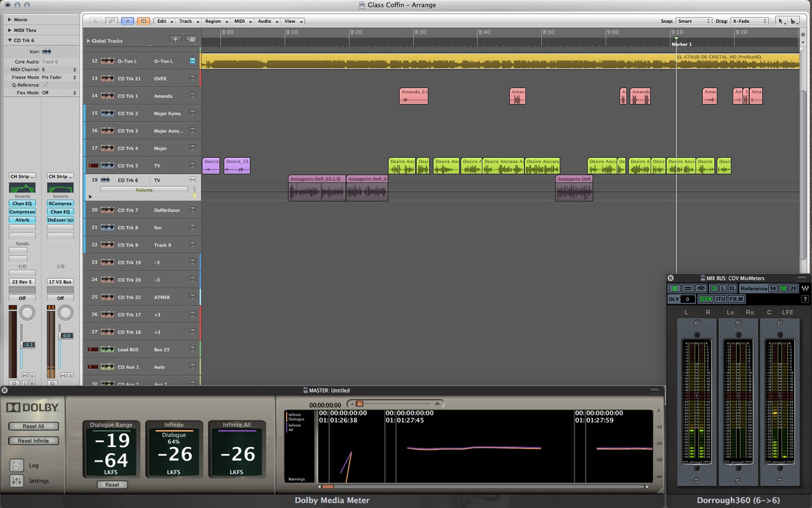The height and width of the screenshot is (508, 812).
Task: Set MixMeters reference to 20
Action: [x=793, y=288]
